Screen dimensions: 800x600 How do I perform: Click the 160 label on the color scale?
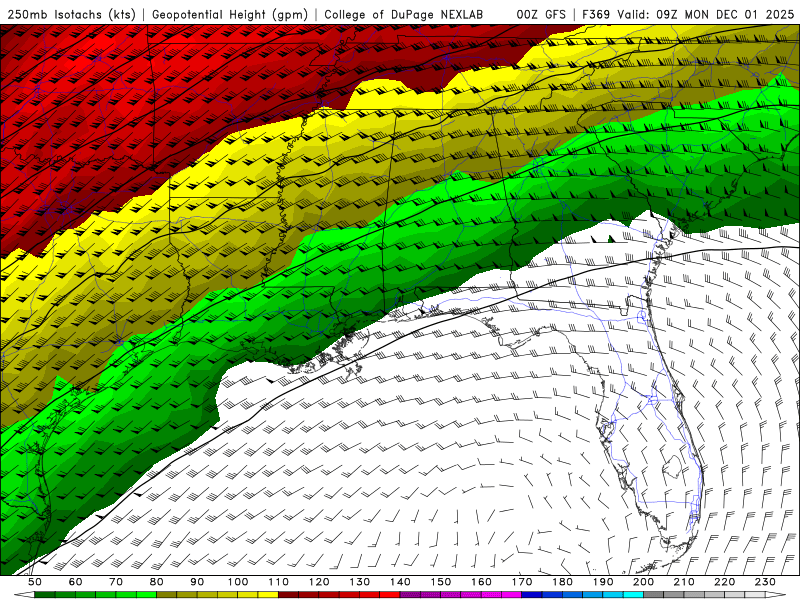click(482, 582)
